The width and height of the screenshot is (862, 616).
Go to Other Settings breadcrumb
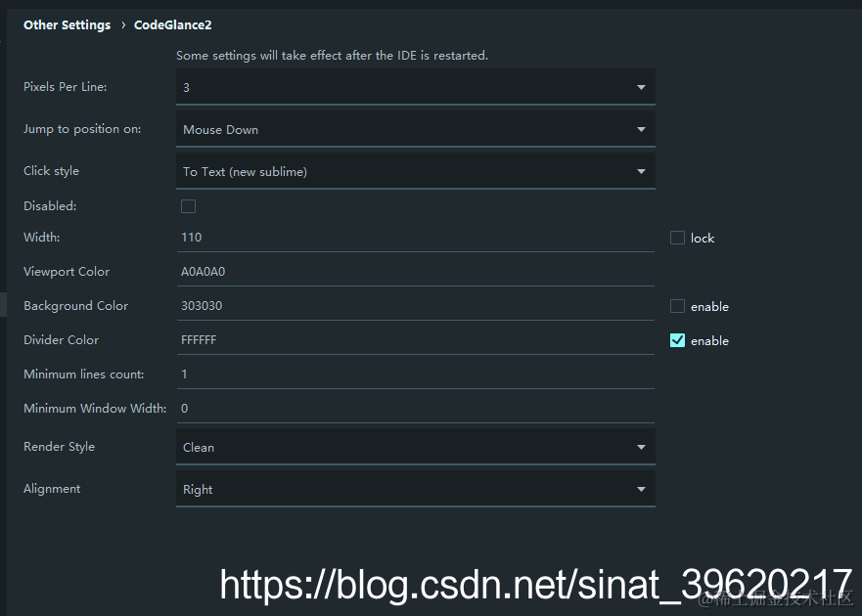pos(68,25)
